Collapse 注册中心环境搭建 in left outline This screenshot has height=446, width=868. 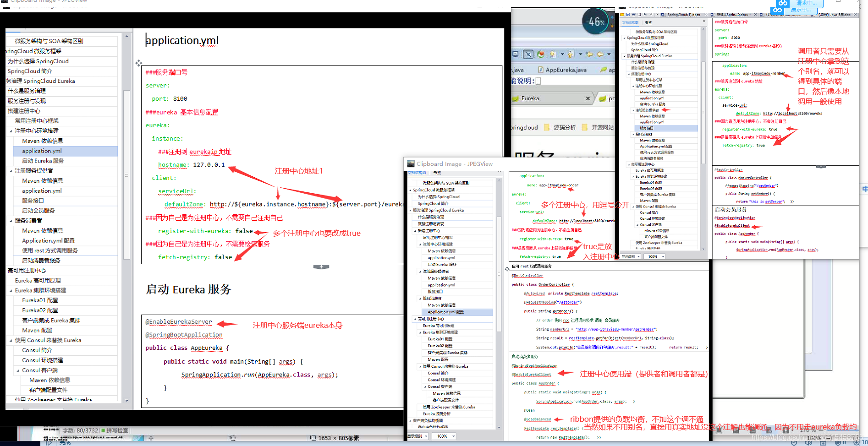(x=11, y=131)
